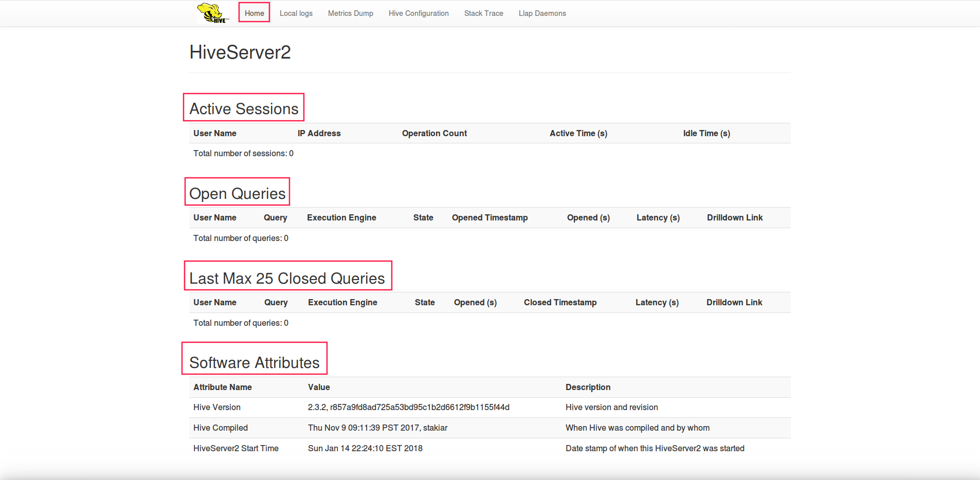Open the Home tab
The image size is (980, 480).
[x=255, y=13]
